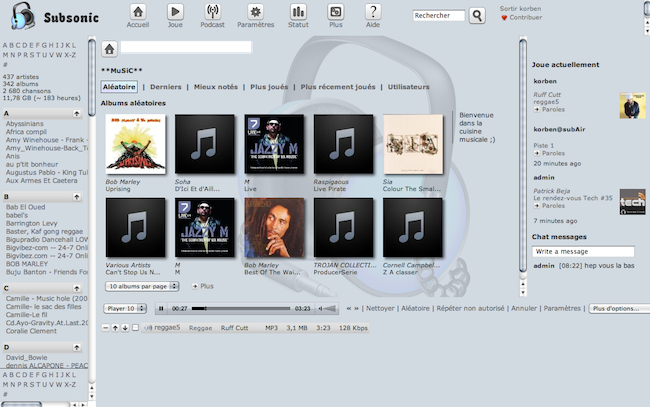The height and width of the screenshot is (407, 650).
Task: Jump to top from section D arrow
Action: click(x=77, y=347)
